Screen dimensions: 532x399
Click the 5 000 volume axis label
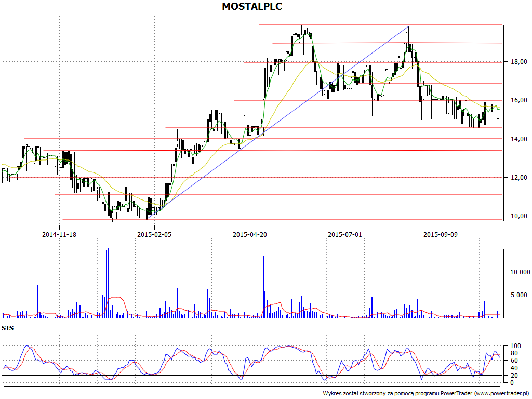pos(519,295)
